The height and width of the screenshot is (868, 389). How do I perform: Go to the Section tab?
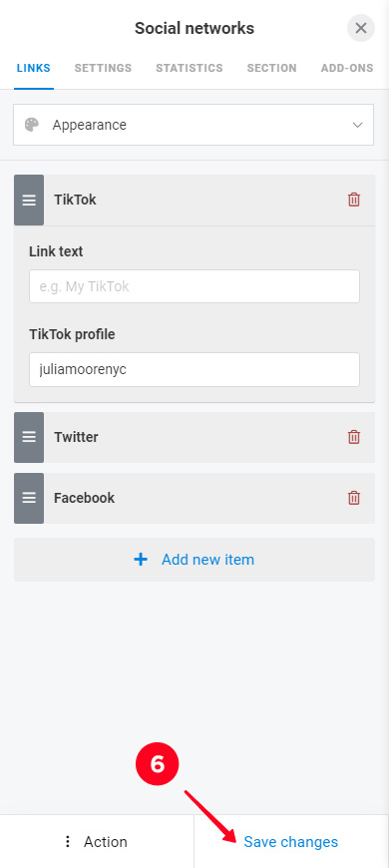271,68
